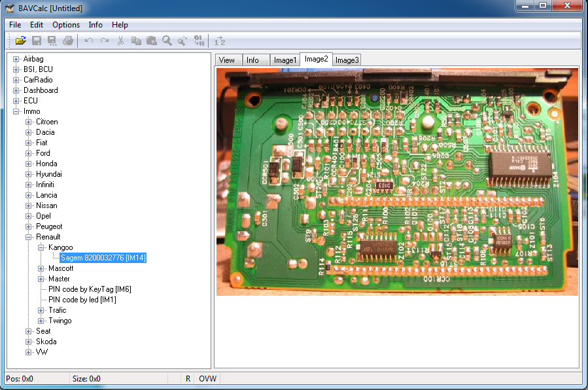Click the Save toolbar icon
Screen dimensions: 588x390
click(37, 41)
